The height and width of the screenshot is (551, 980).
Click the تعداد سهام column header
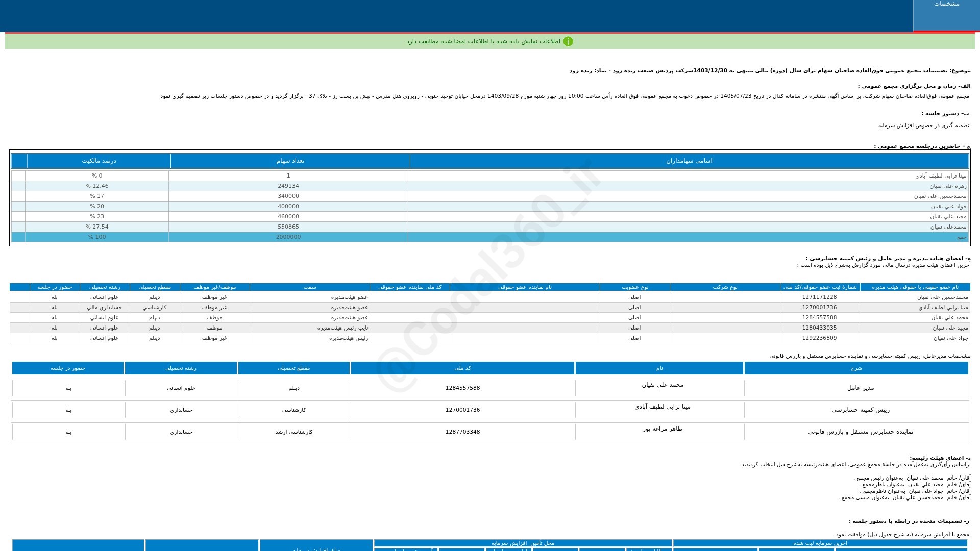pyautogui.click(x=290, y=161)
